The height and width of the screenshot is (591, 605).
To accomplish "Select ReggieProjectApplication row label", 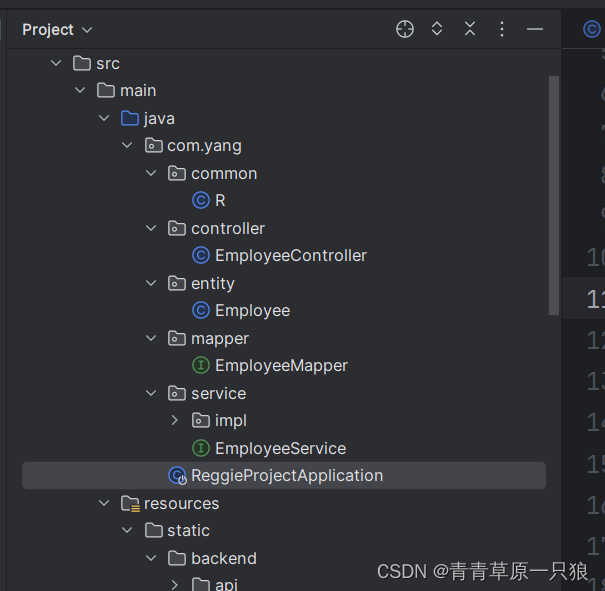I will pyautogui.click(x=287, y=476).
